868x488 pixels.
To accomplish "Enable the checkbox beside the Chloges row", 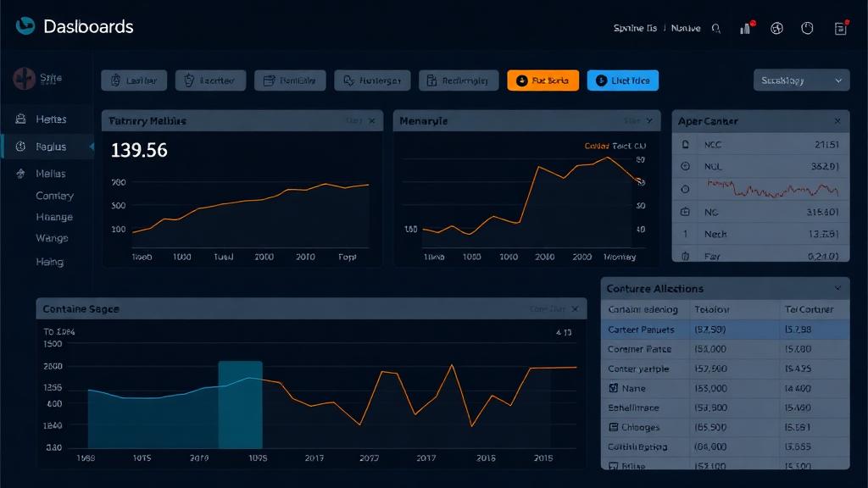I will pos(613,427).
